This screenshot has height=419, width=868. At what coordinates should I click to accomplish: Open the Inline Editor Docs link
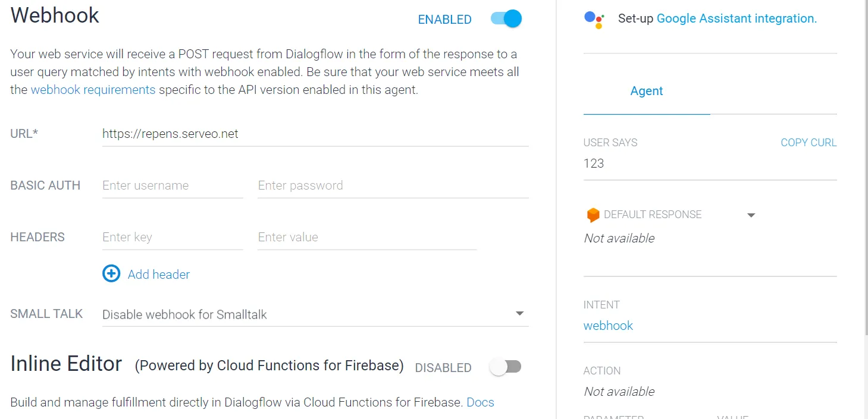click(480, 402)
